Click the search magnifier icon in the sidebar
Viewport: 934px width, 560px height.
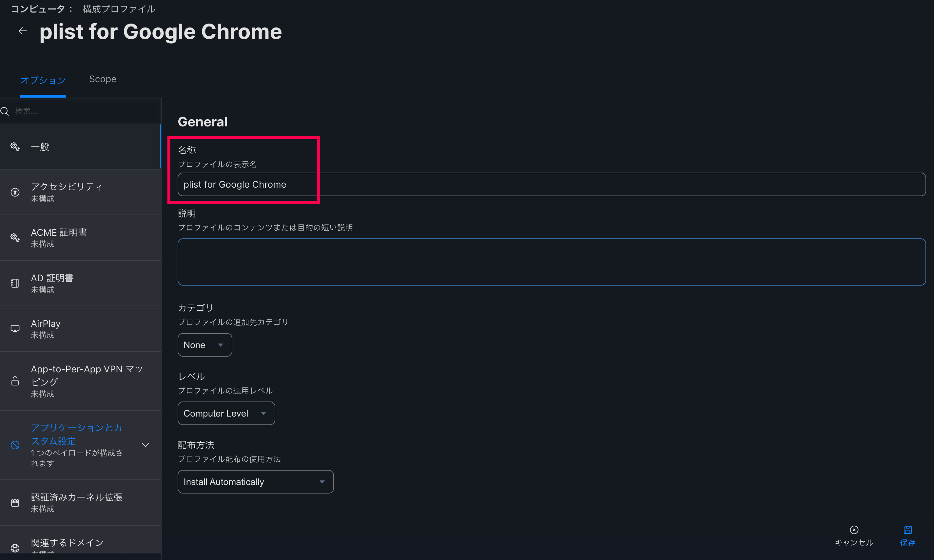pos(5,111)
